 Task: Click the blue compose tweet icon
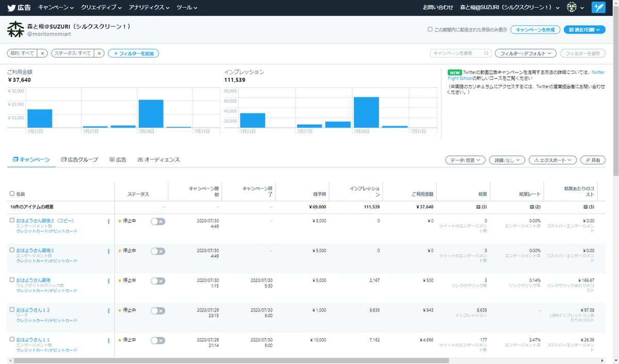pos(598,7)
